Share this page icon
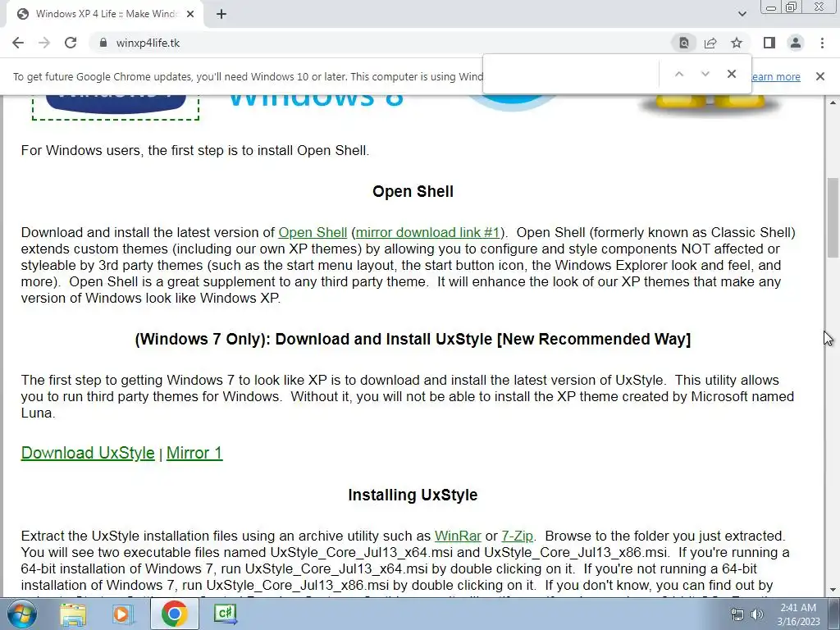The image size is (840, 630). tap(710, 43)
